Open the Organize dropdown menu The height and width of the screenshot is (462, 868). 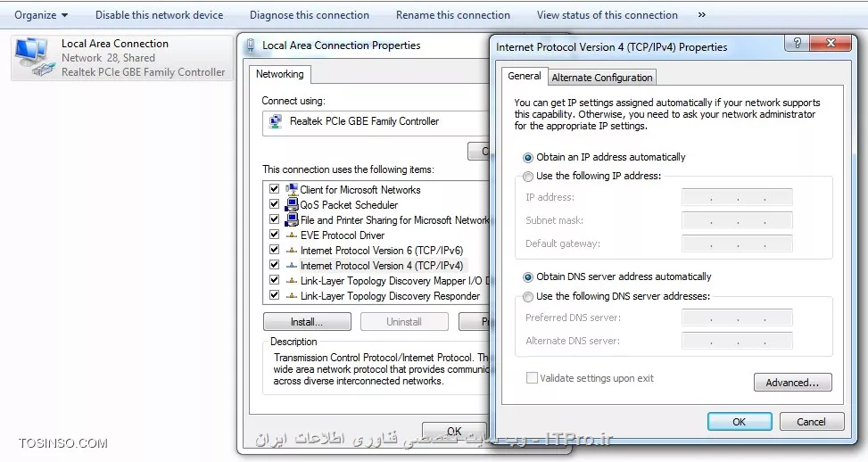pos(41,15)
